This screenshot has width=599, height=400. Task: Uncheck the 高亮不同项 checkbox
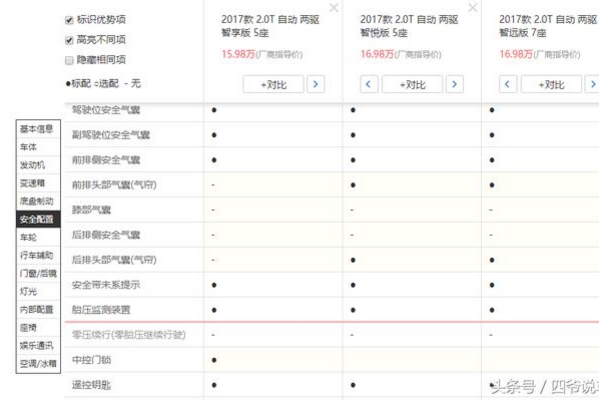pos(69,40)
